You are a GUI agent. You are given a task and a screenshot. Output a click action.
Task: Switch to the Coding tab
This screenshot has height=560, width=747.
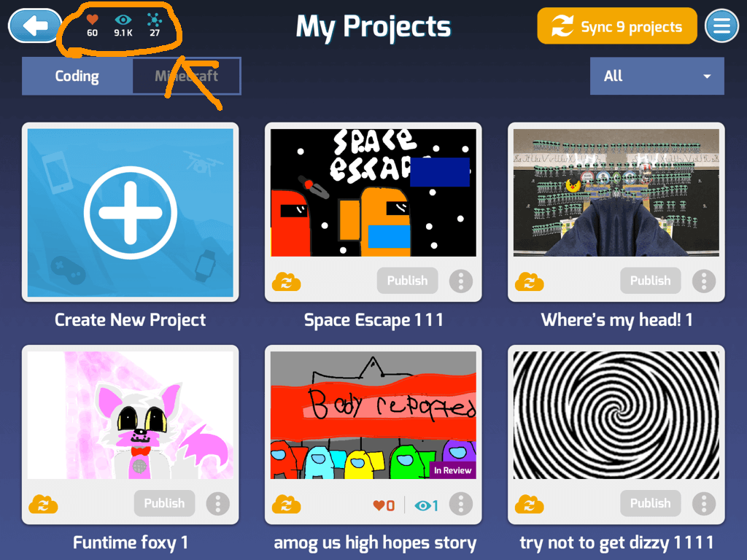[77, 76]
